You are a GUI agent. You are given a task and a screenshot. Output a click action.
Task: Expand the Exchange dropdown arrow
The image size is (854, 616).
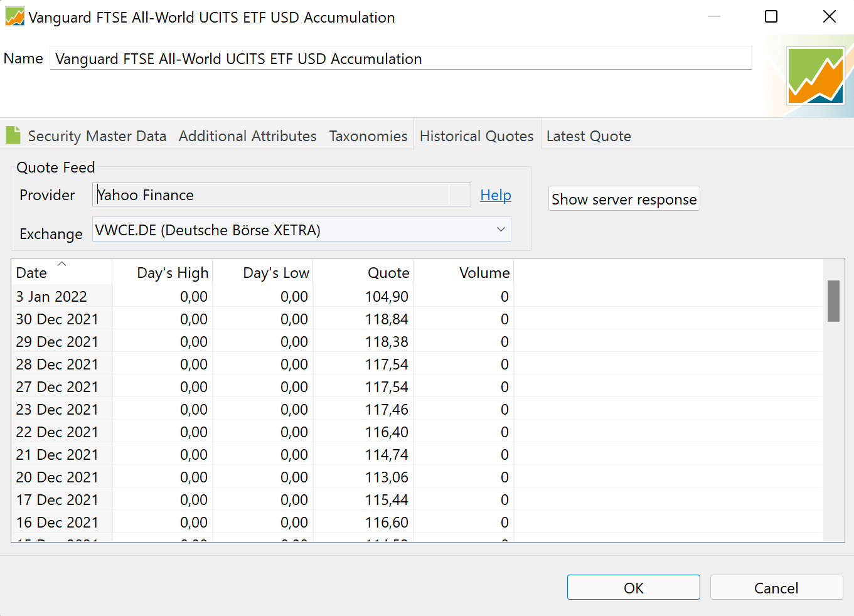point(500,230)
